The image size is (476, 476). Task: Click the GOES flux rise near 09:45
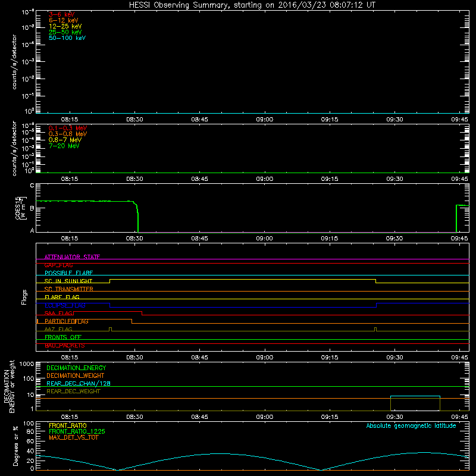coord(456,218)
